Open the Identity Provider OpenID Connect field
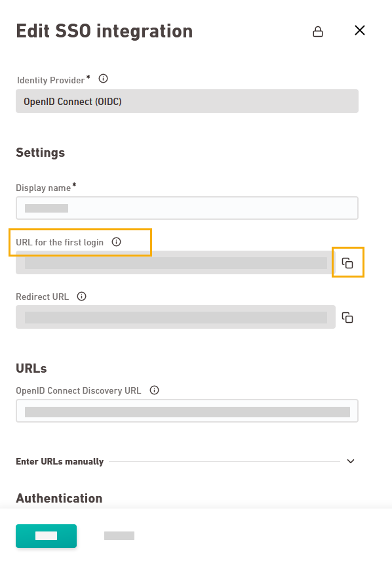 pos(187,101)
